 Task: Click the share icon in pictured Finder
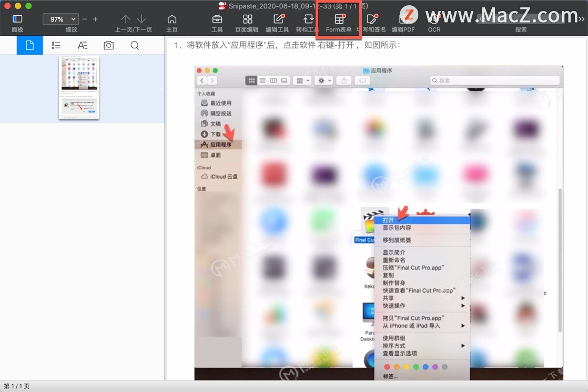click(x=344, y=80)
